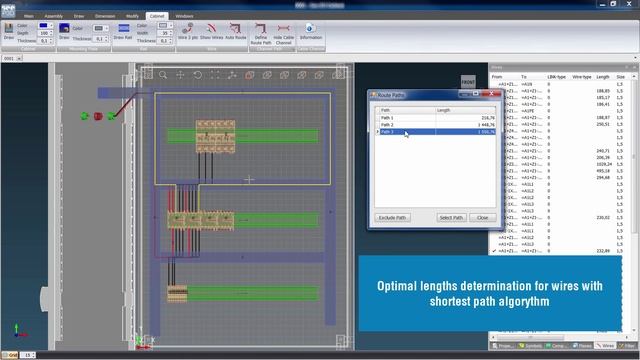Select the pan arrows viewport tool
This screenshot has height=360, width=640.
pos(180,75)
